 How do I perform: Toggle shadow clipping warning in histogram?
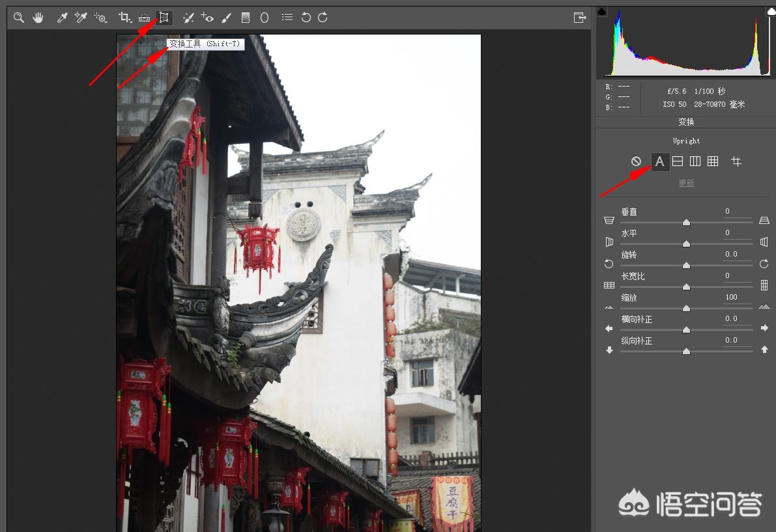[x=601, y=11]
